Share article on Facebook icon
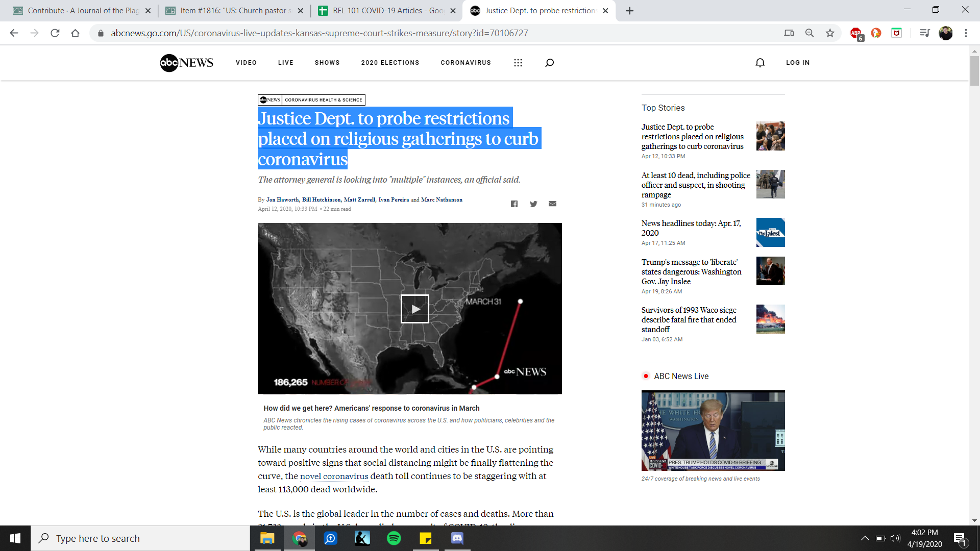Image resolution: width=980 pixels, height=551 pixels. 514,204
